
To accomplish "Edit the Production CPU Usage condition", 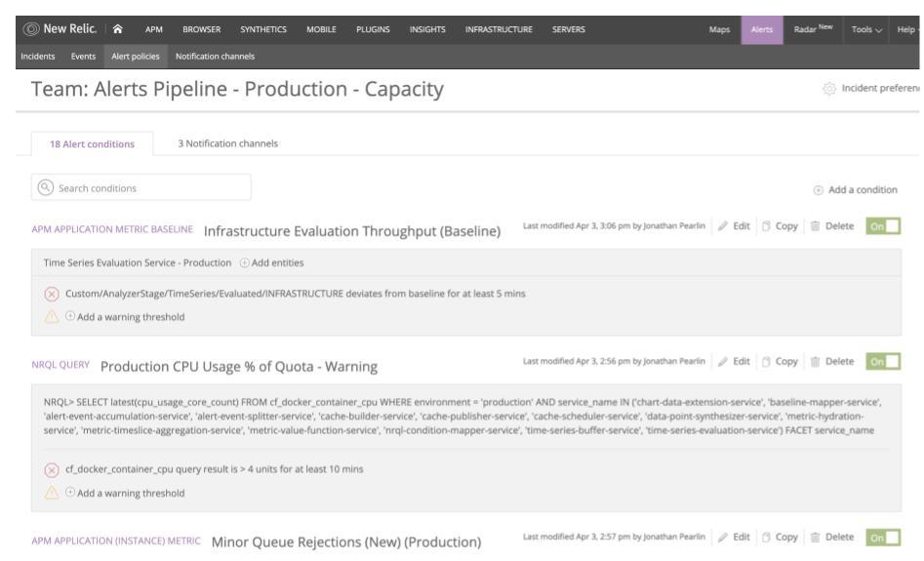I will tap(734, 361).
